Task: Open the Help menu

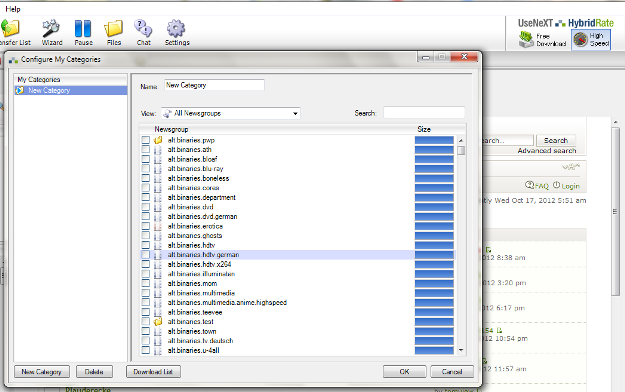Action: [13, 9]
